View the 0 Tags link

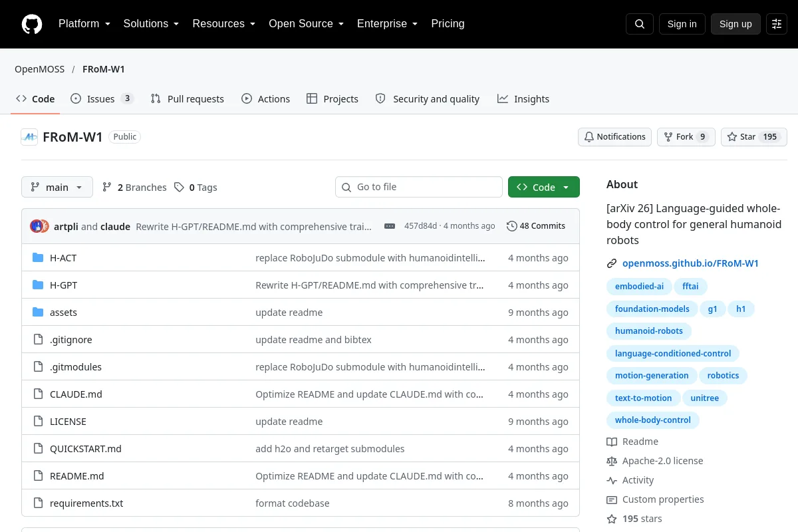(x=196, y=188)
